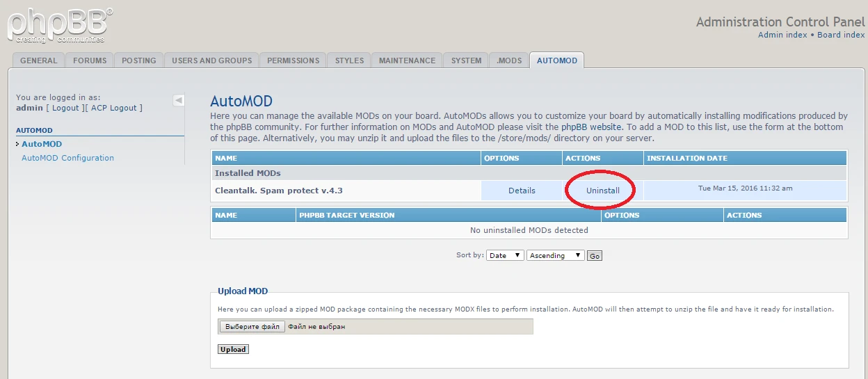Switch to the POSTING tab
The image size is (868, 379).
(x=139, y=61)
